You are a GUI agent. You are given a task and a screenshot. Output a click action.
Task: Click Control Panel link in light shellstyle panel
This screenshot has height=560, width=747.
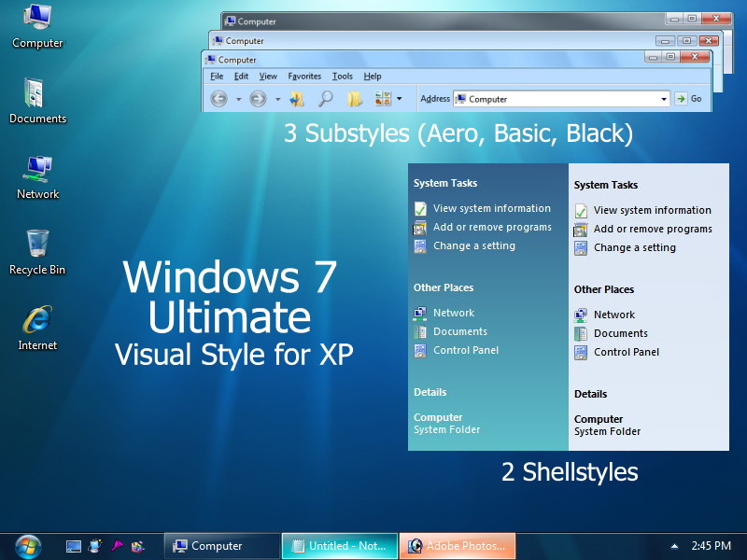(627, 352)
